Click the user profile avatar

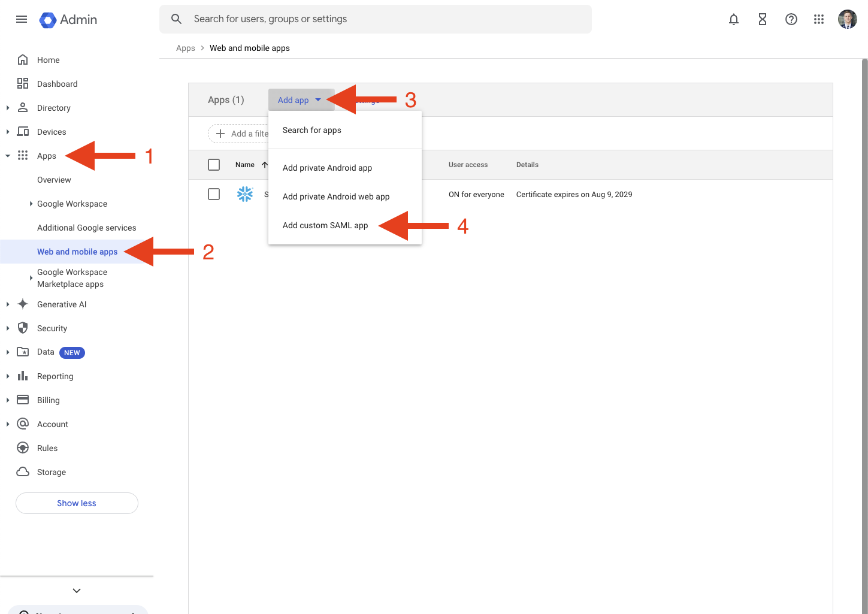(847, 19)
